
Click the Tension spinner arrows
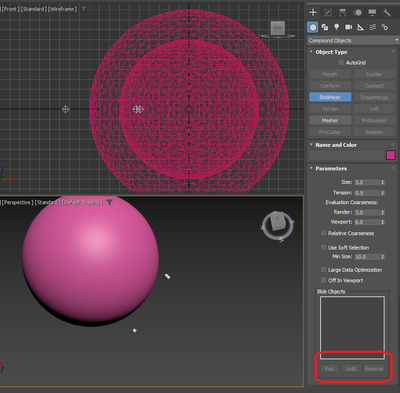pos(383,193)
